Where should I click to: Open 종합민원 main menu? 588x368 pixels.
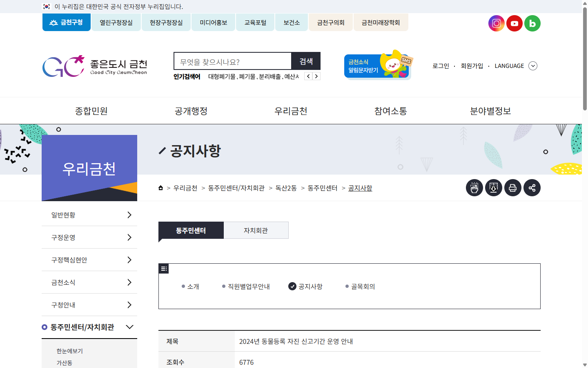(91, 111)
